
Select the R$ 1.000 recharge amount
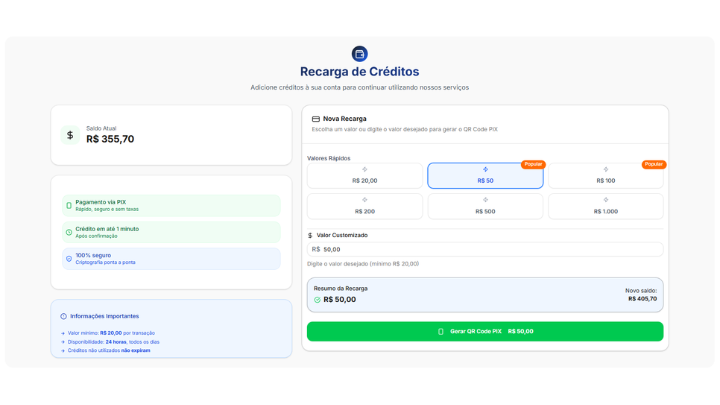(605, 207)
